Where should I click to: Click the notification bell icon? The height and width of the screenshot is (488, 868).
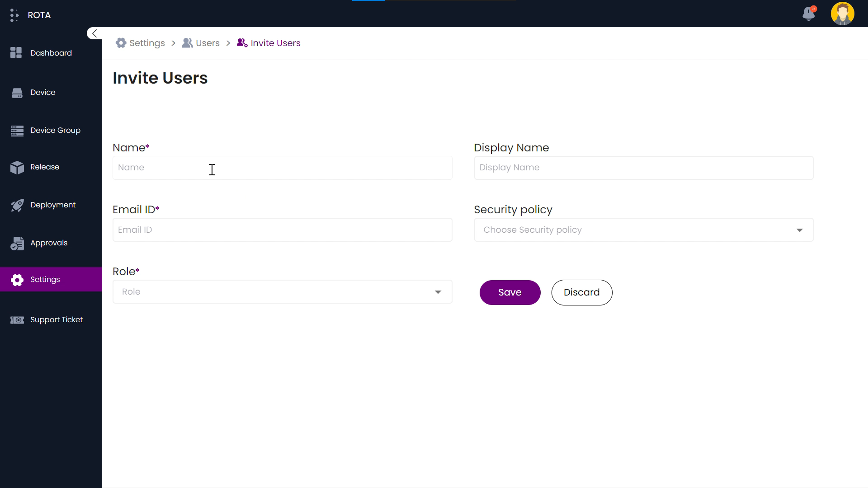808,13
